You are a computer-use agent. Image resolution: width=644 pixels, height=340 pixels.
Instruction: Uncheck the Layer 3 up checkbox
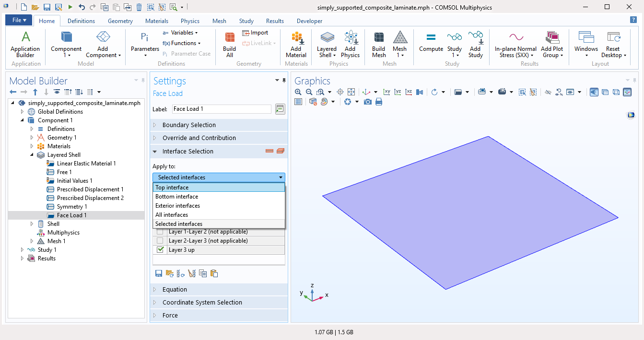(x=160, y=250)
